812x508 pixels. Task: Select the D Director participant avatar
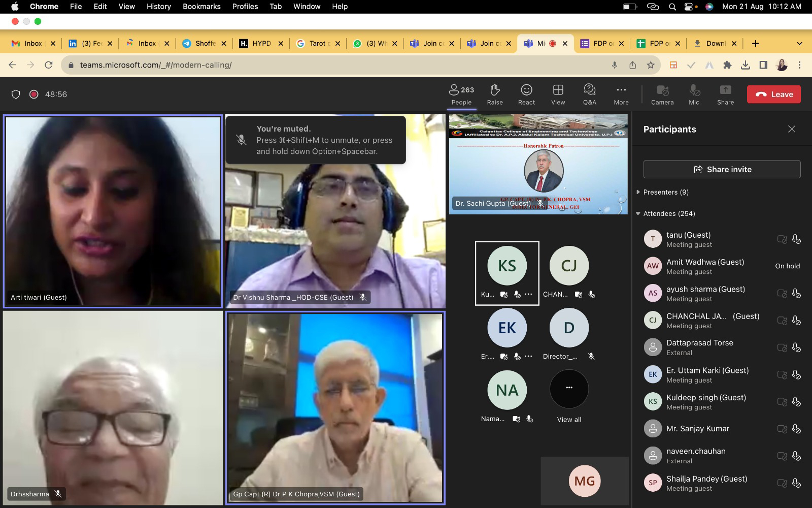tap(569, 328)
